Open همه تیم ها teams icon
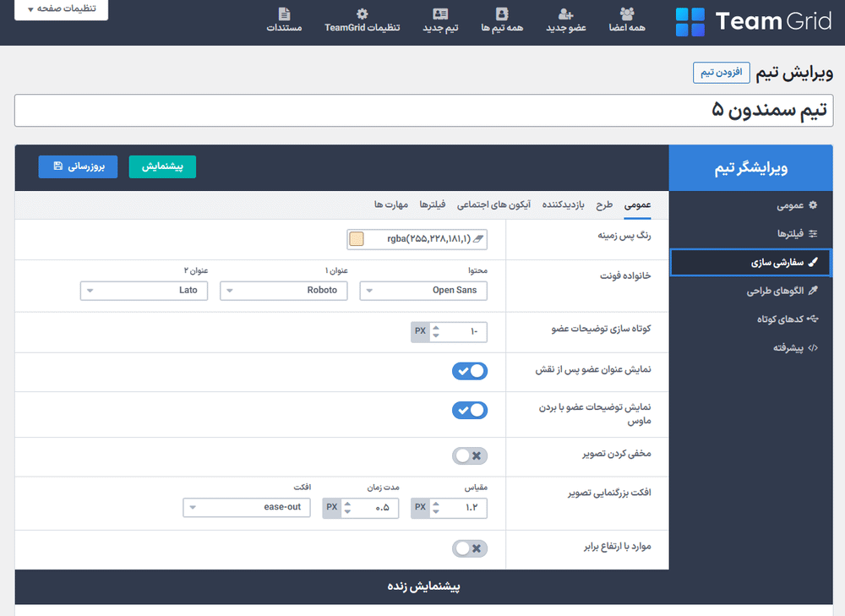Image resolution: width=845 pixels, height=616 pixels. click(503, 14)
